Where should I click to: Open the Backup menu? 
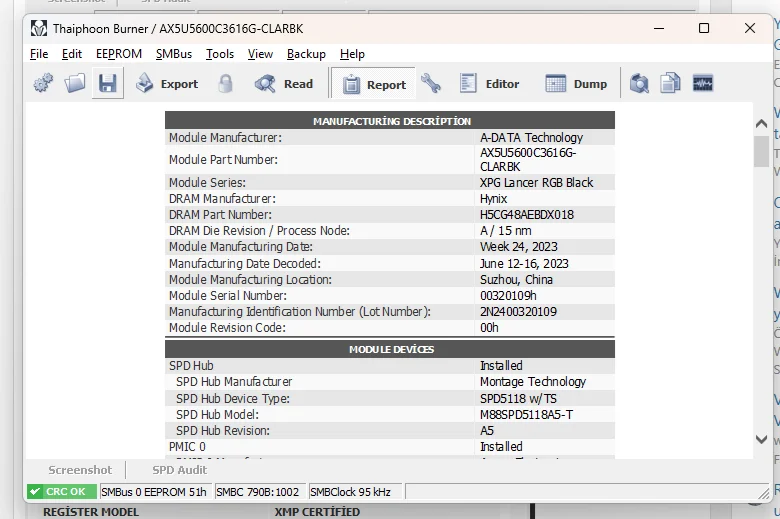(x=306, y=54)
